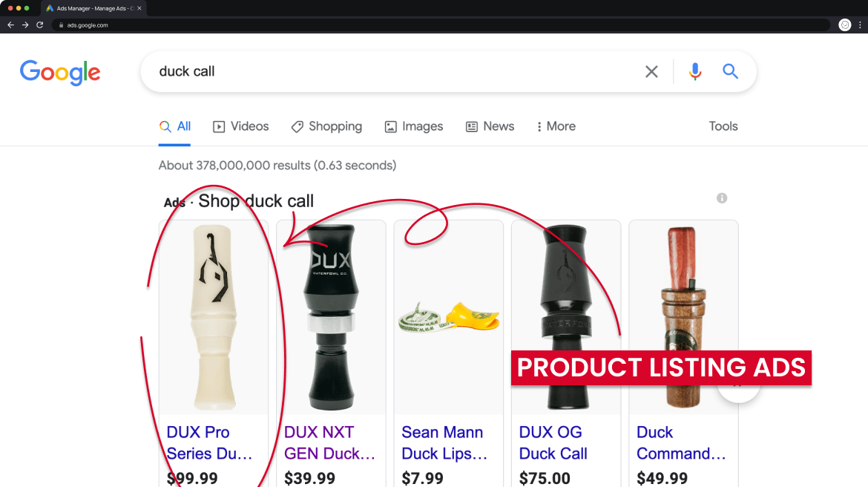Select the Images tab icon

[390, 126]
